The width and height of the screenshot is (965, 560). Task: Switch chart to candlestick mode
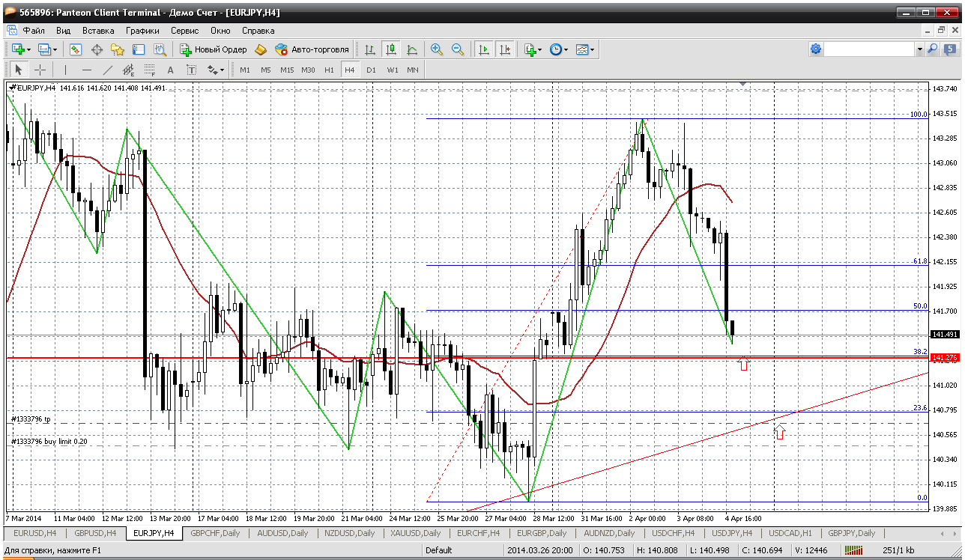point(391,49)
